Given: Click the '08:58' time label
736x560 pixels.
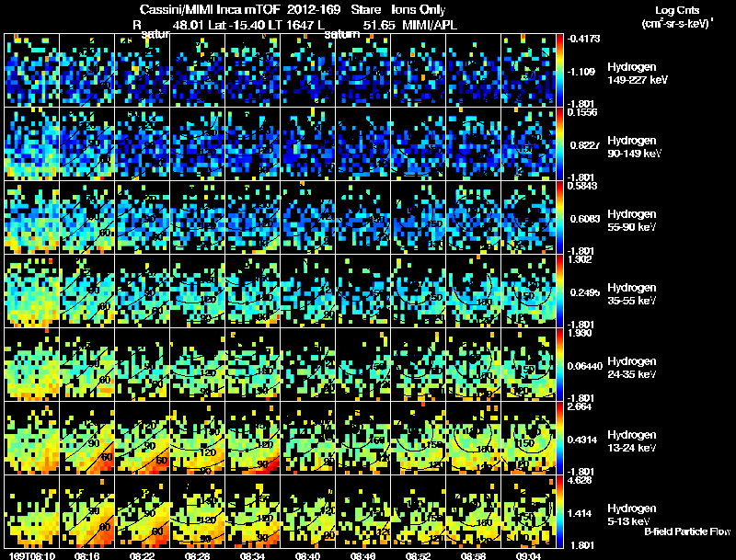Looking at the screenshot, I should (x=473, y=555).
